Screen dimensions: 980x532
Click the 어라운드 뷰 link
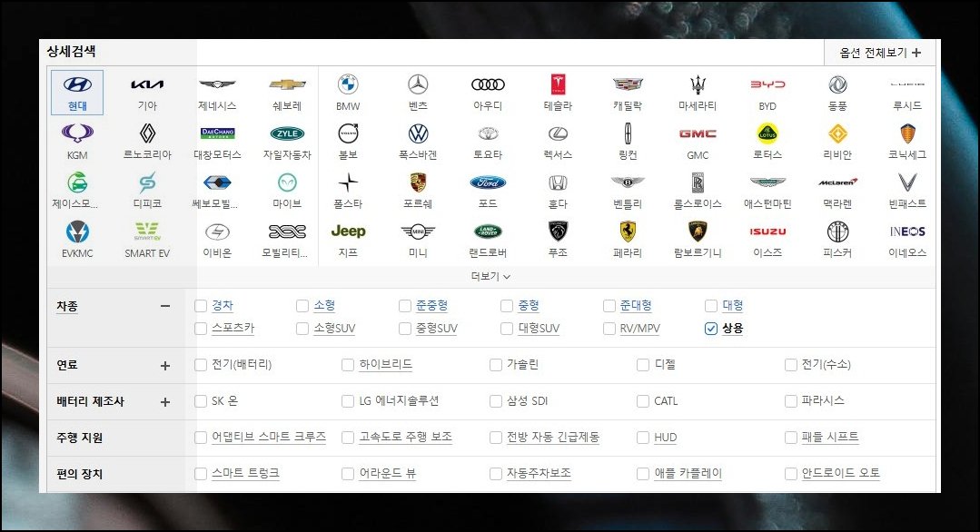click(x=388, y=473)
